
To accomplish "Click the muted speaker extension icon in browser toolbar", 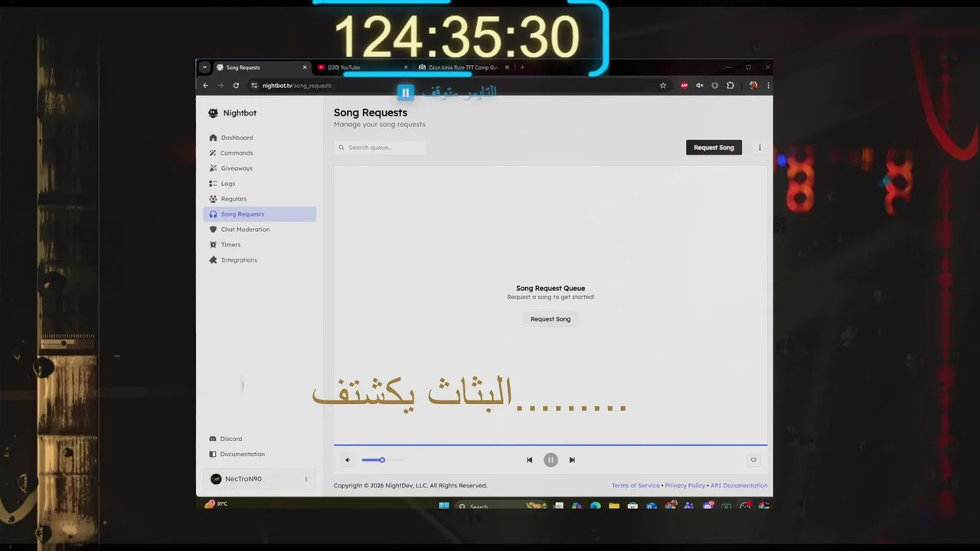I will [699, 86].
